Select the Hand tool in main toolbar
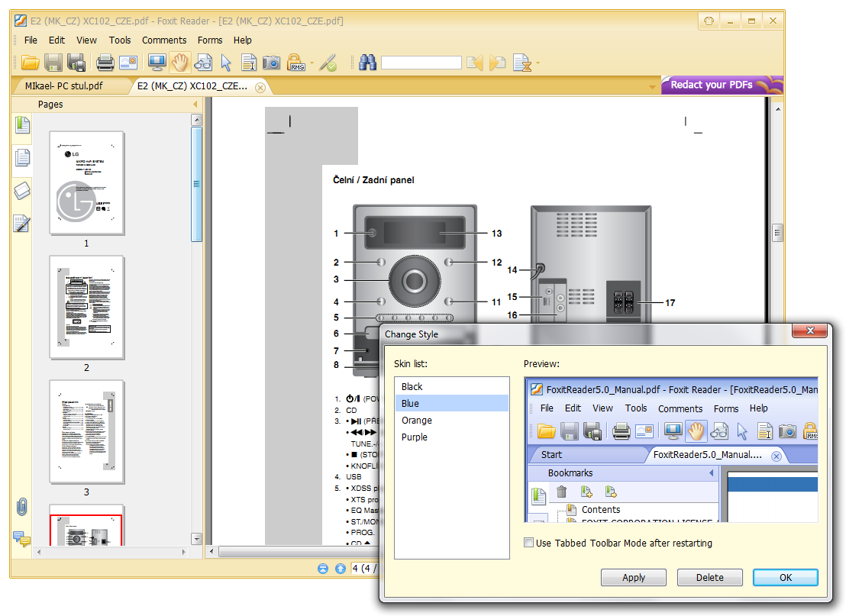The image size is (846, 616). 179,63
